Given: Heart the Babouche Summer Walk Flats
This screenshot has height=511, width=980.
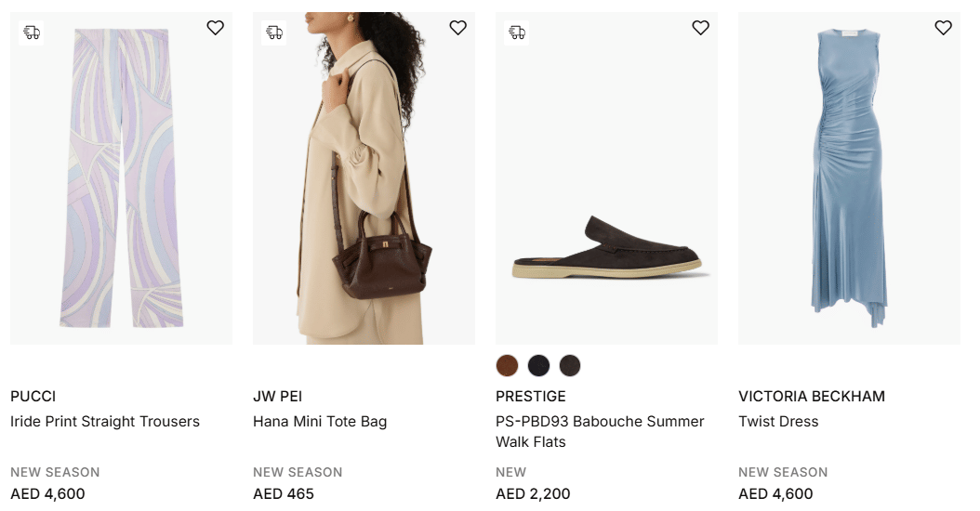Looking at the screenshot, I should tap(700, 28).
